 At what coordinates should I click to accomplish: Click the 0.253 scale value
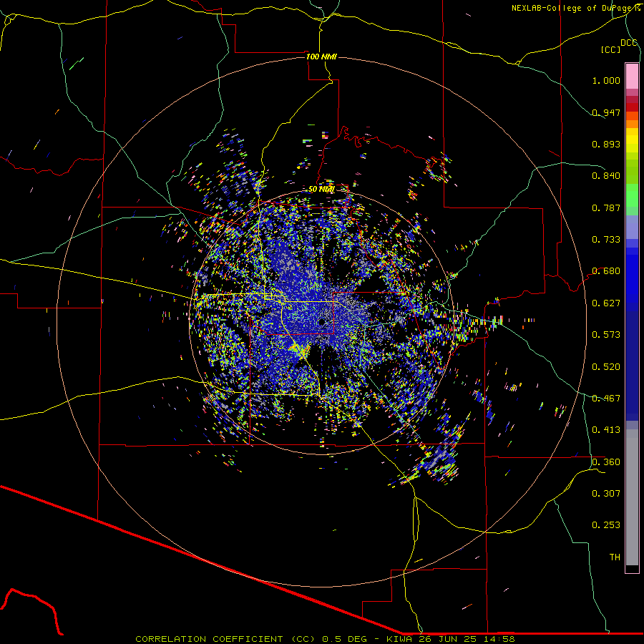[x=606, y=525]
